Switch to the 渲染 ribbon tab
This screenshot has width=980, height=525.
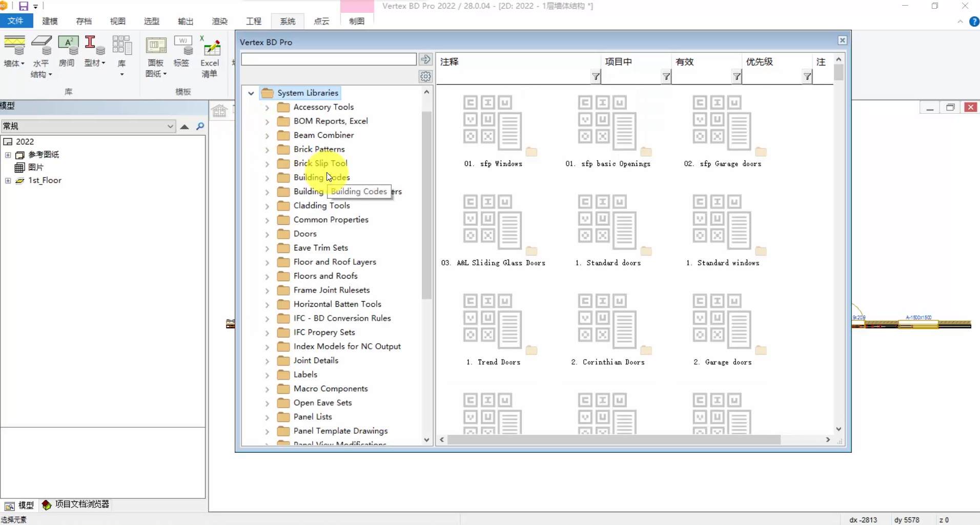[219, 21]
